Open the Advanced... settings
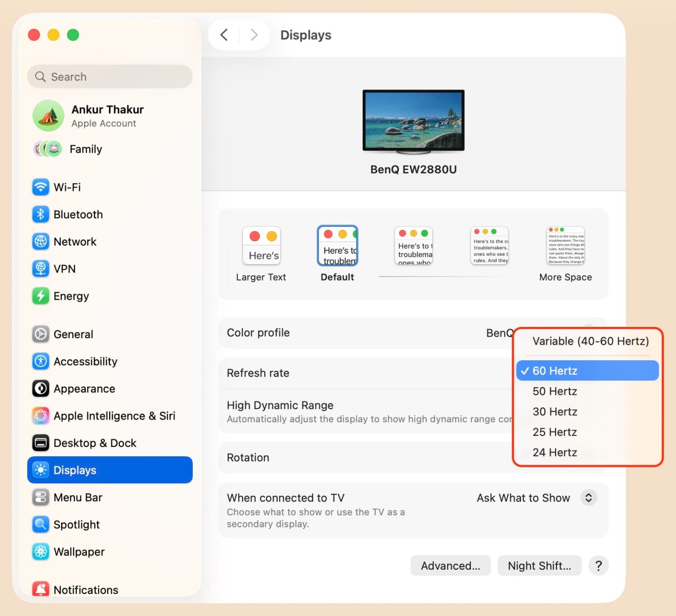The image size is (676, 616). (450, 566)
